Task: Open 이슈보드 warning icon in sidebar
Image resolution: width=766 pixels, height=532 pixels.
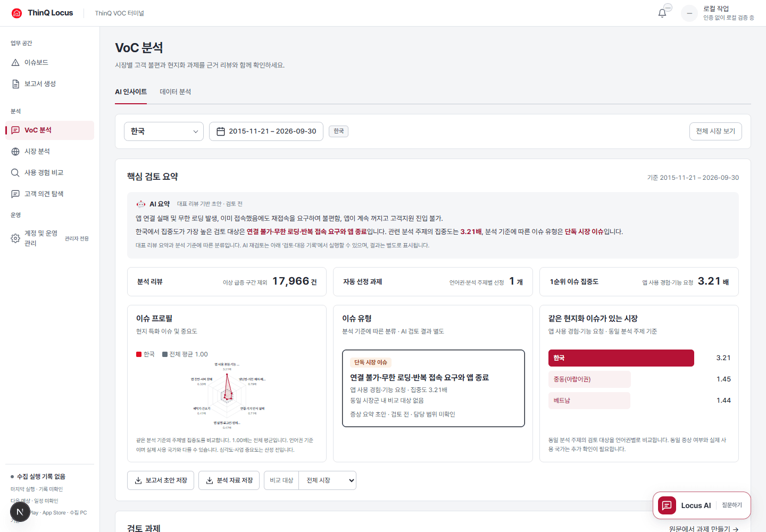Action: (15, 63)
